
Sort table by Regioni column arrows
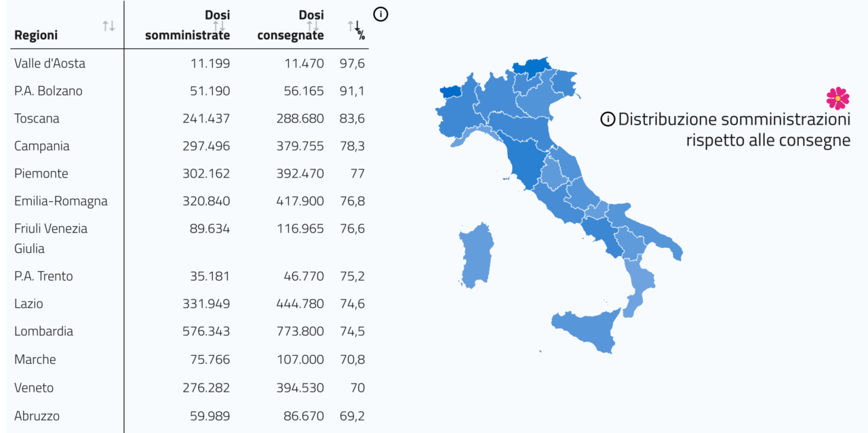108,26
